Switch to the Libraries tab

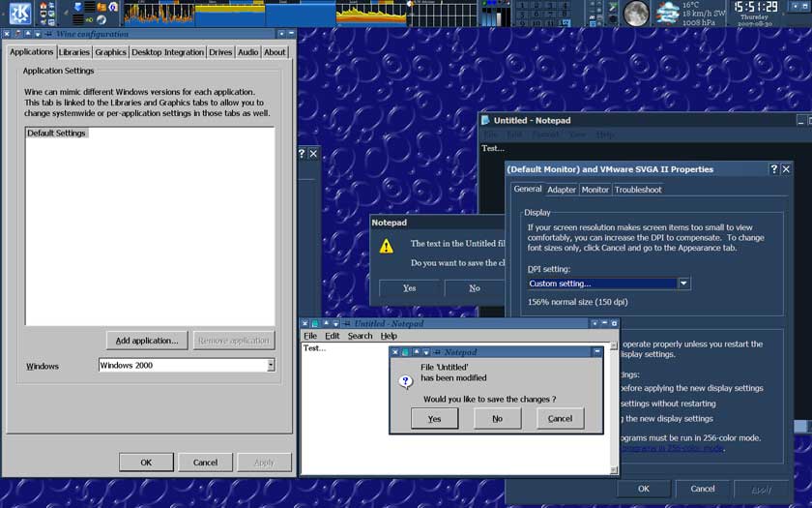coord(73,52)
